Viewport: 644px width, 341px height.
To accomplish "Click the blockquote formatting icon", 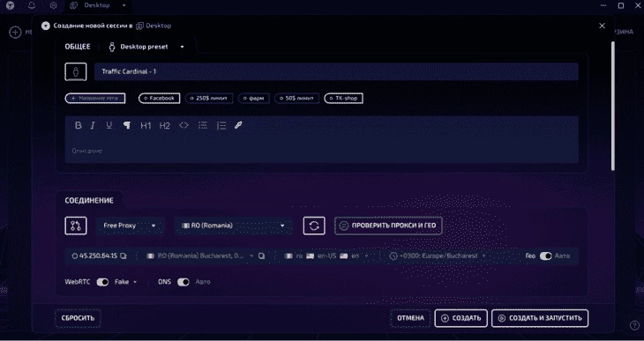I will click(127, 126).
